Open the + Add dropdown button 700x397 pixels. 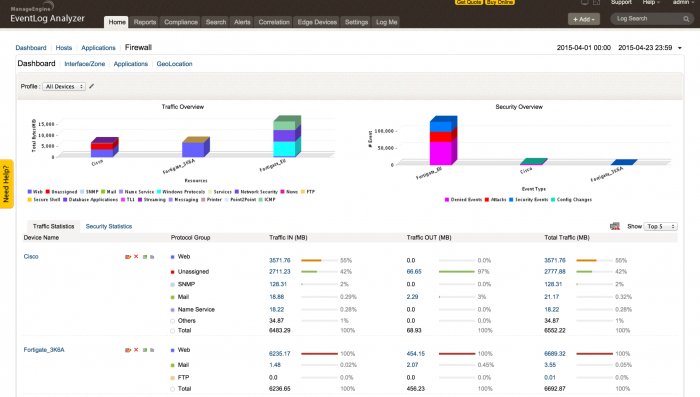click(x=583, y=19)
